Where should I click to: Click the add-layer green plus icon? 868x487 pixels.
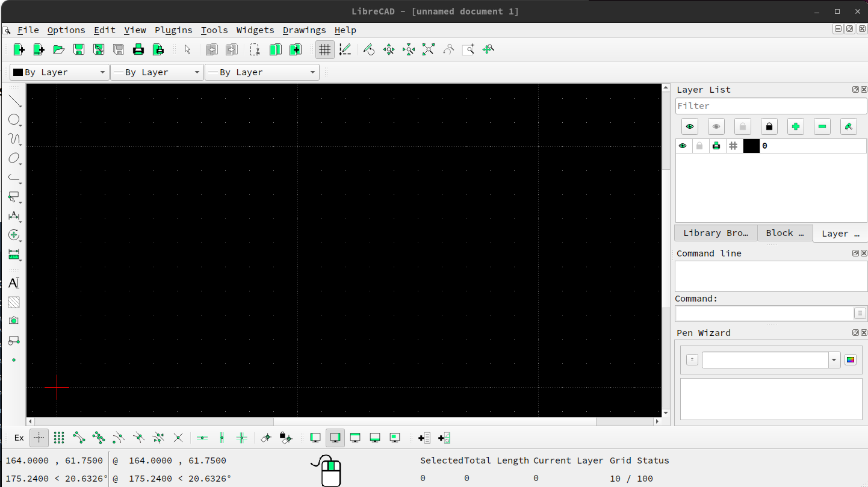click(x=796, y=126)
